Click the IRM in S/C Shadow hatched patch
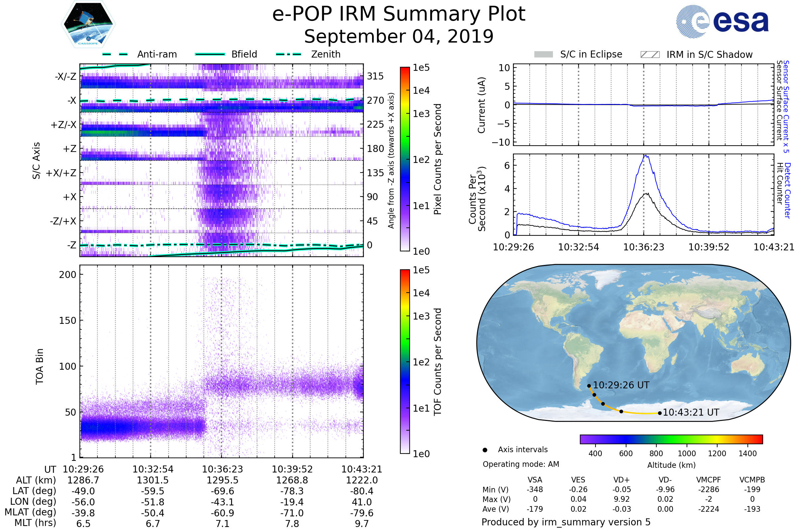The height and width of the screenshot is (532, 798). tap(650, 55)
